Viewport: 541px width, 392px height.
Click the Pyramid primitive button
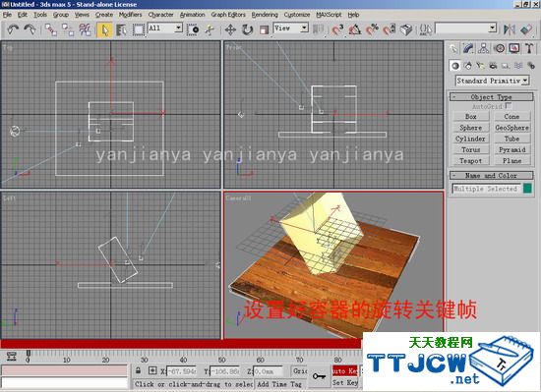[511, 150]
